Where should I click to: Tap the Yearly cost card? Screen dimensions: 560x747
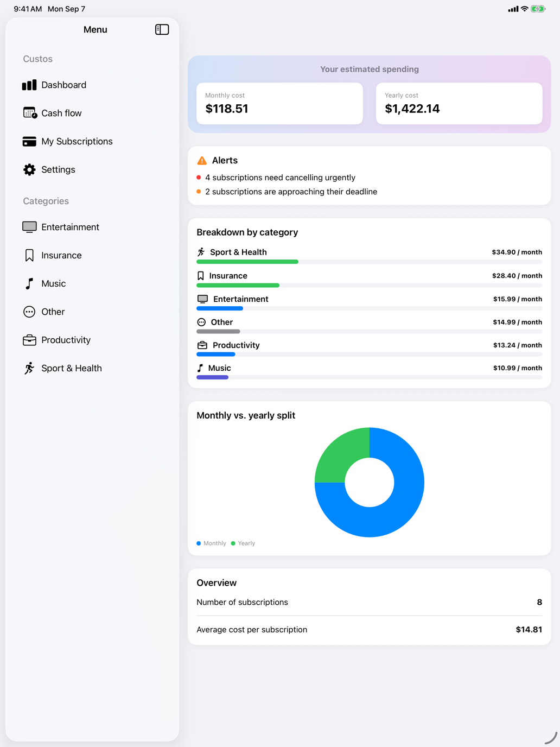459,103
